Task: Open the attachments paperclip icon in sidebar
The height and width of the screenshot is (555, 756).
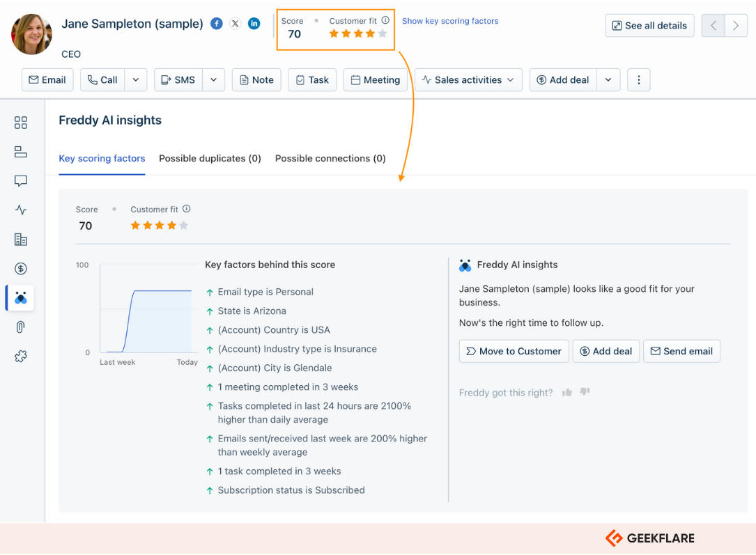Action: (x=21, y=327)
